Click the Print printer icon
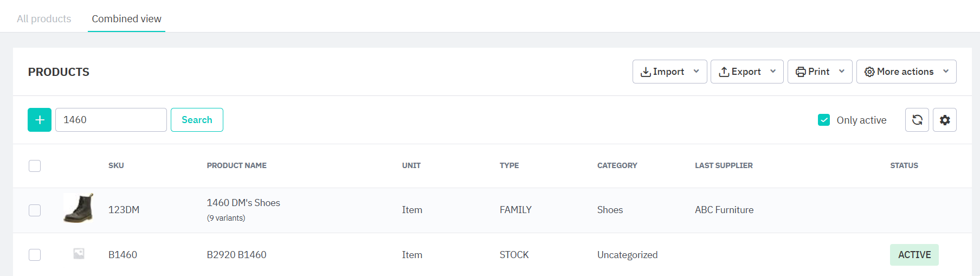Image resolution: width=980 pixels, height=276 pixels. click(801, 72)
